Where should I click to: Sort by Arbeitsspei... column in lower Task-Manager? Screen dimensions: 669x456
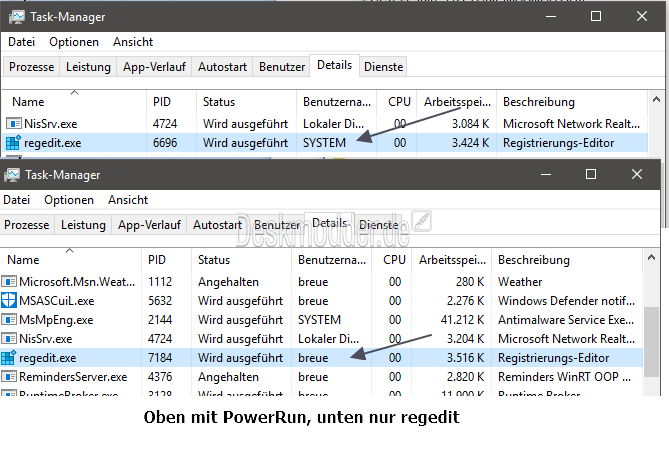451,259
